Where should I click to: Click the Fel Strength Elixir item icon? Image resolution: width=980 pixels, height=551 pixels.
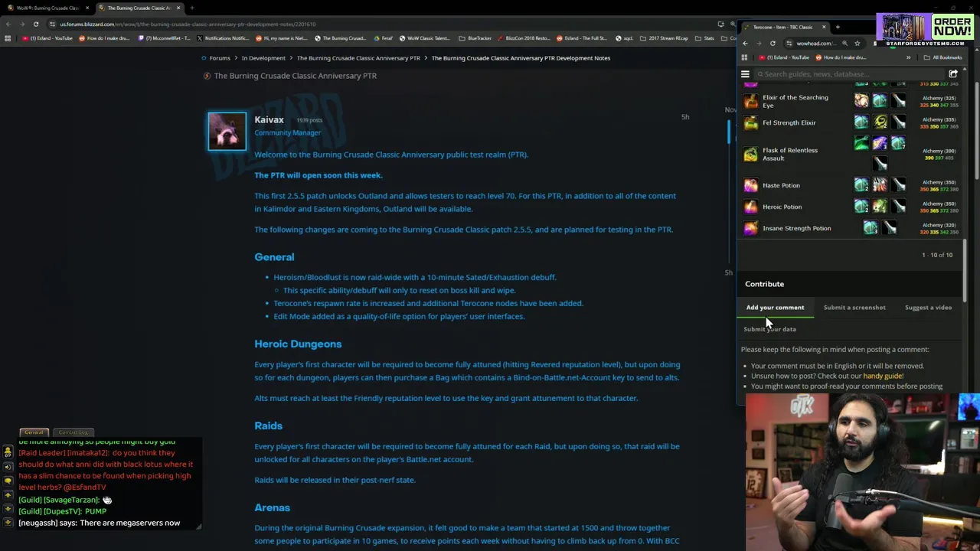750,122
